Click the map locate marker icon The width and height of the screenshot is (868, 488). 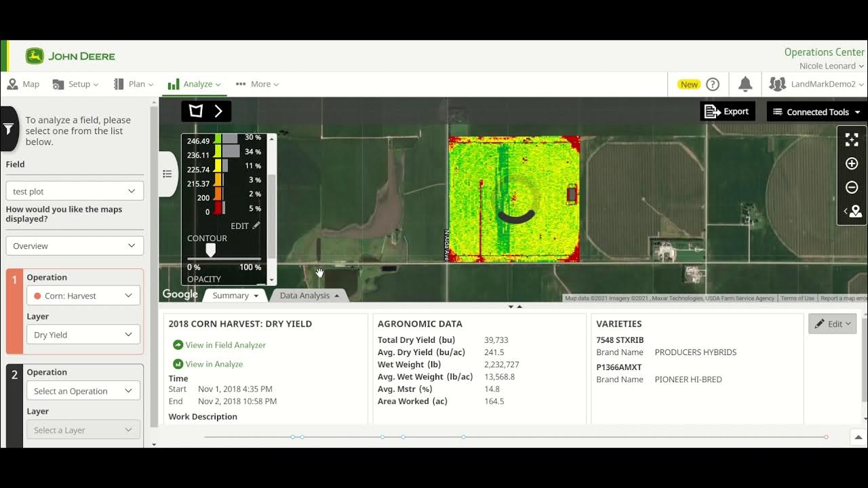tap(852, 211)
